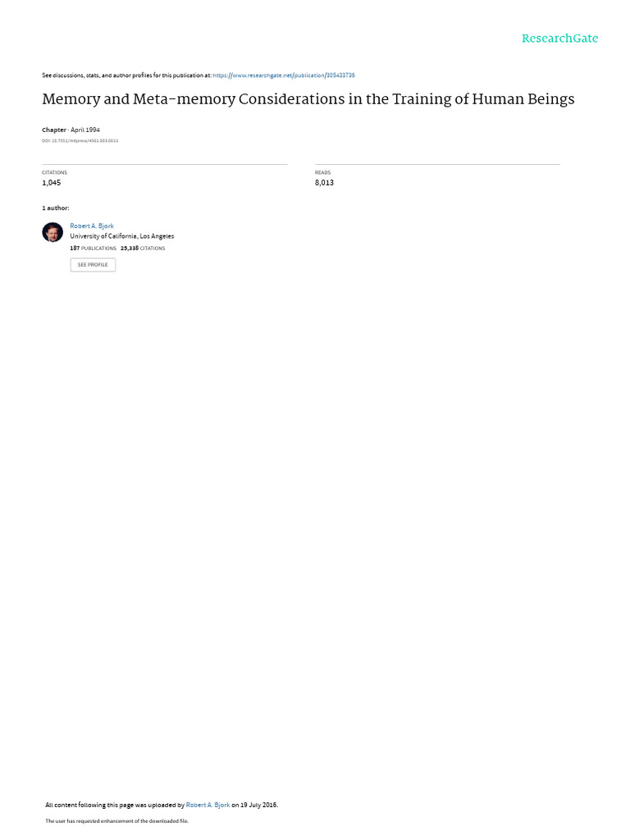Click the ResearchGate logo
The image size is (630, 840).
pos(559,38)
